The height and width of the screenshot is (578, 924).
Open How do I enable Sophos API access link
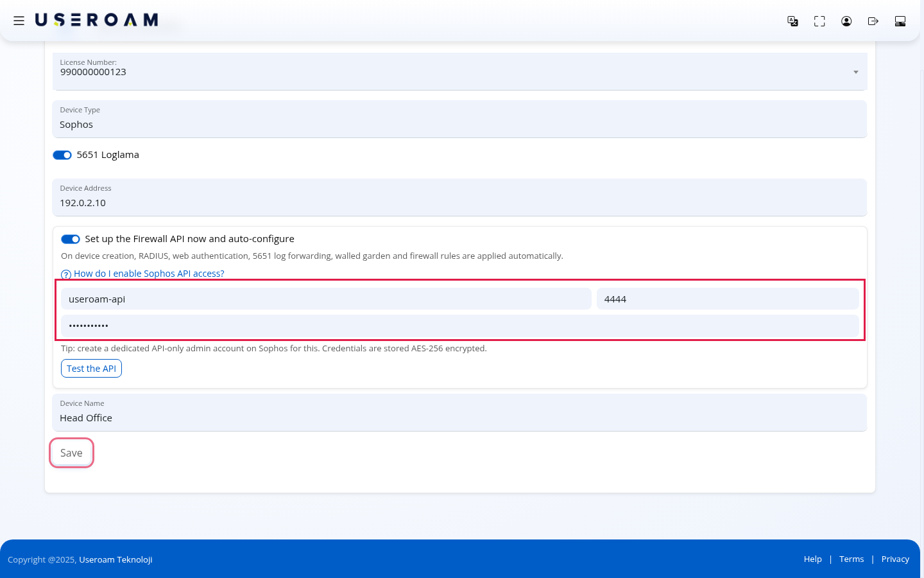(x=149, y=274)
